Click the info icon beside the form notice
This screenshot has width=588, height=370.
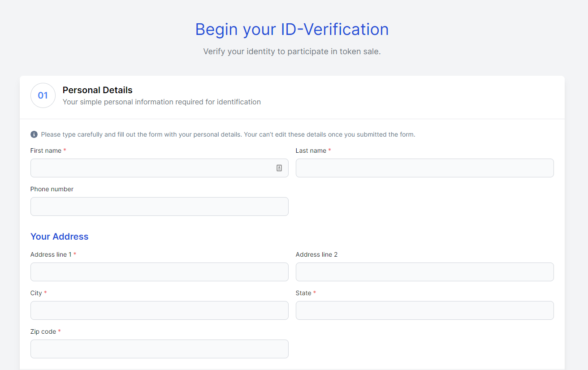[34, 134]
